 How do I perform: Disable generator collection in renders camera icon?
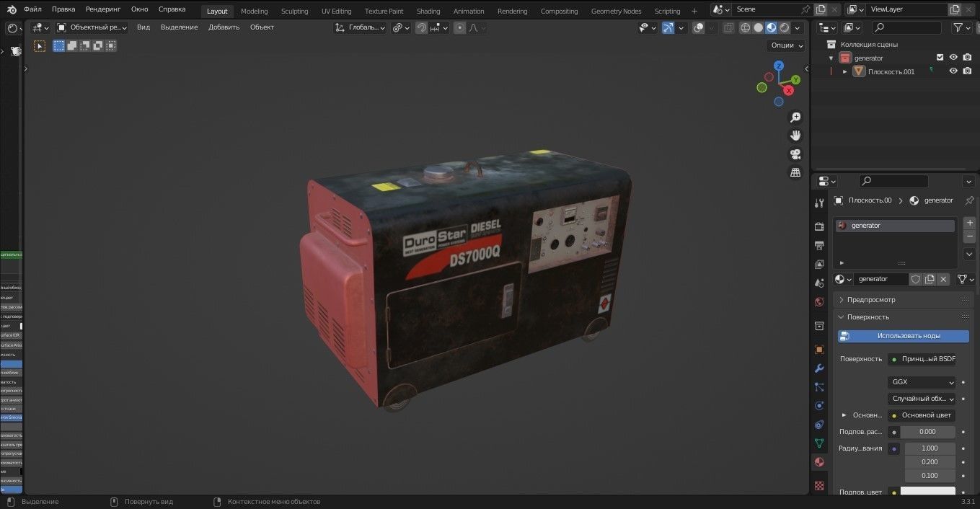(x=967, y=58)
